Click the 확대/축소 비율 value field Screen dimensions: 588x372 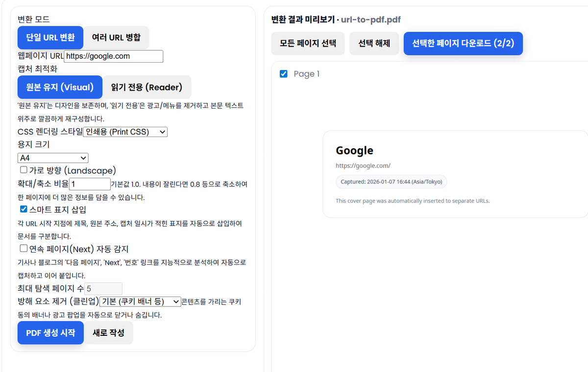pyautogui.click(x=90, y=184)
